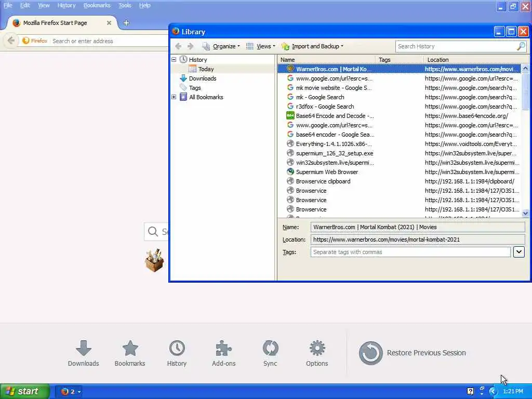Image resolution: width=532 pixels, height=399 pixels.
Task: Click the Firefox address bar
Action: [x=109, y=41]
